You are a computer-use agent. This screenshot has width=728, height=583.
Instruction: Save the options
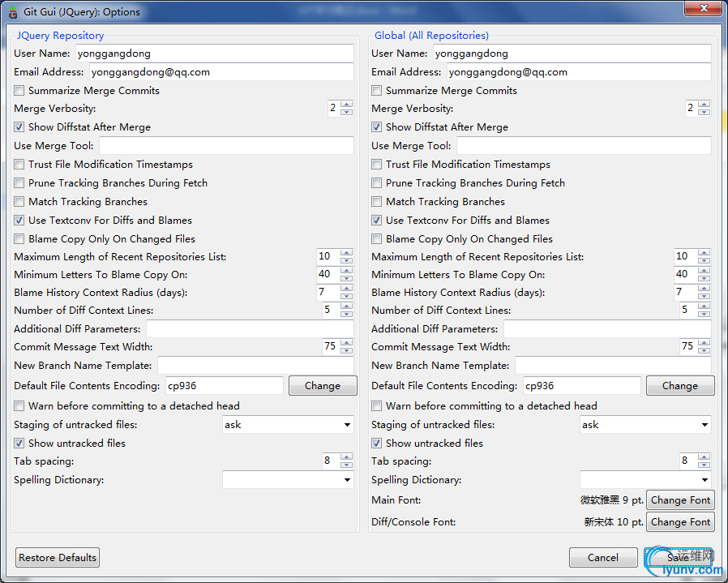point(679,557)
